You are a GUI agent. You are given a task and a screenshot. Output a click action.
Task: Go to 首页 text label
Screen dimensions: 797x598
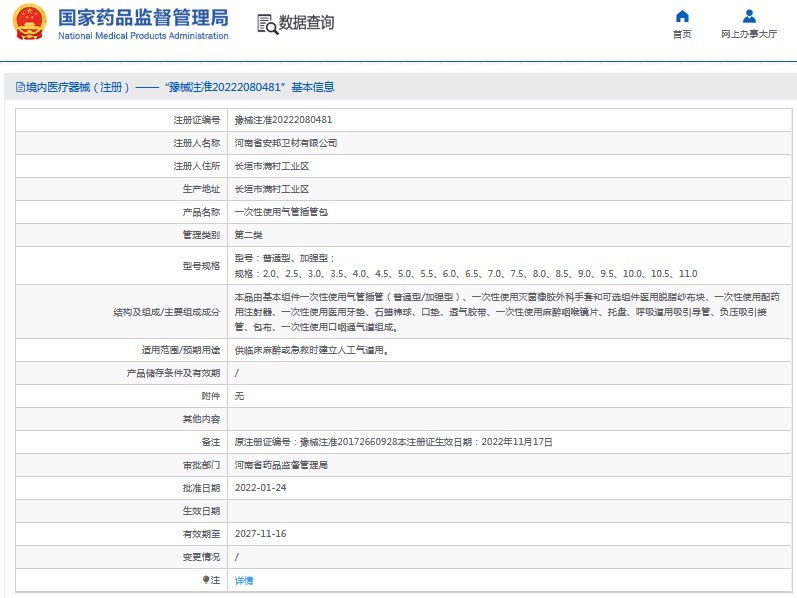[682, 34]
